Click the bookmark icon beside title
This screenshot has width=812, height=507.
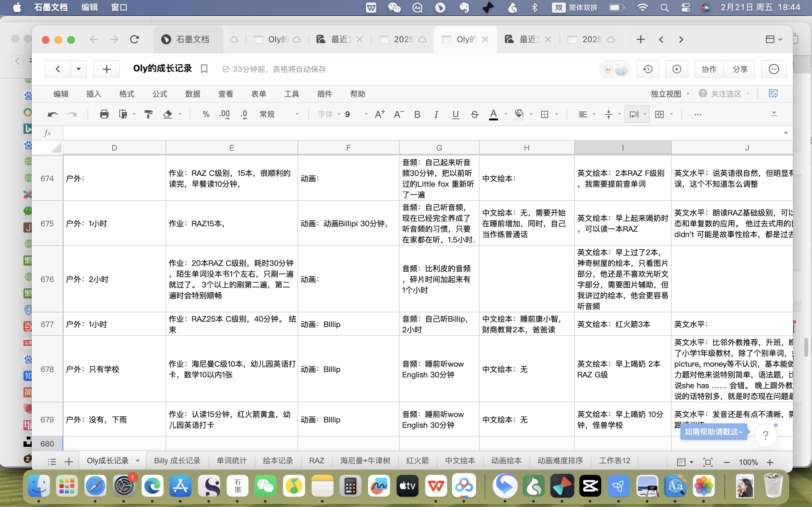click(x=204, y=69)
